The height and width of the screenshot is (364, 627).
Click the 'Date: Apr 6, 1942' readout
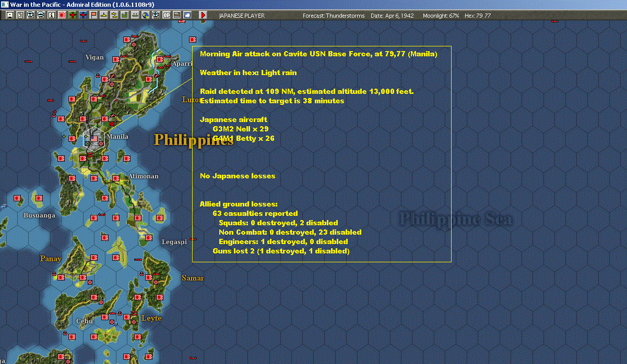392,16
